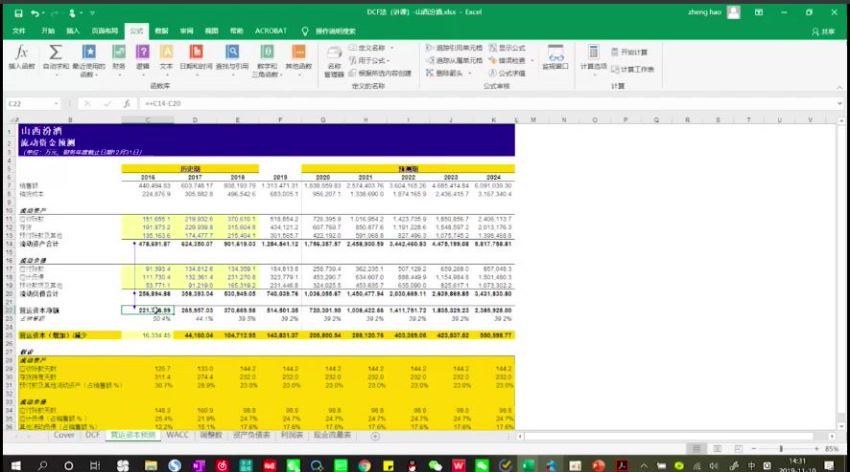The height and width of the screenshot is (472, 850).
Task: Open the Ribbon Display Options
Action: coord(758,12)
